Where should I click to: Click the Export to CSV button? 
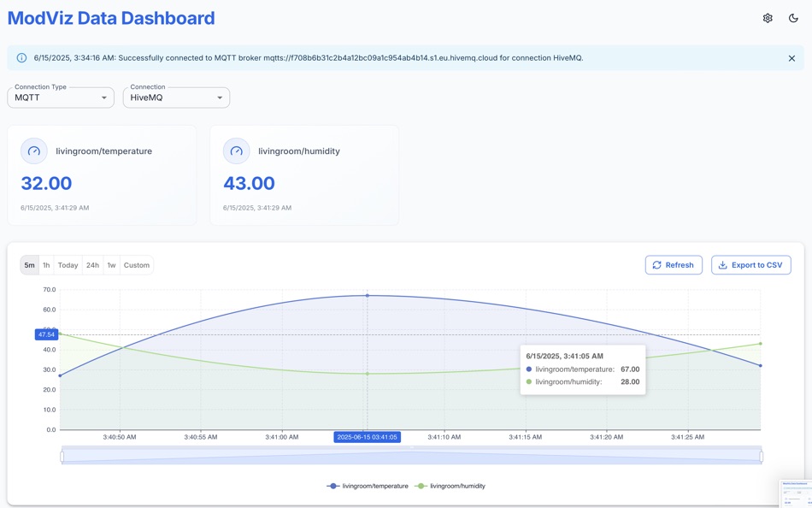[x=751, y=265]
